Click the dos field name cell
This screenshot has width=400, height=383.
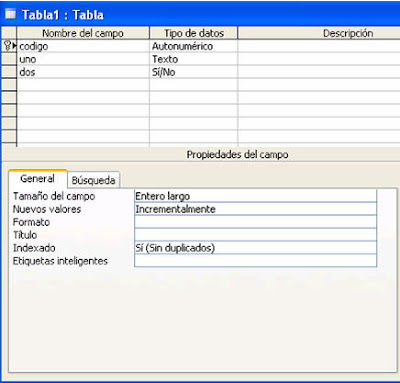(83, 72)
